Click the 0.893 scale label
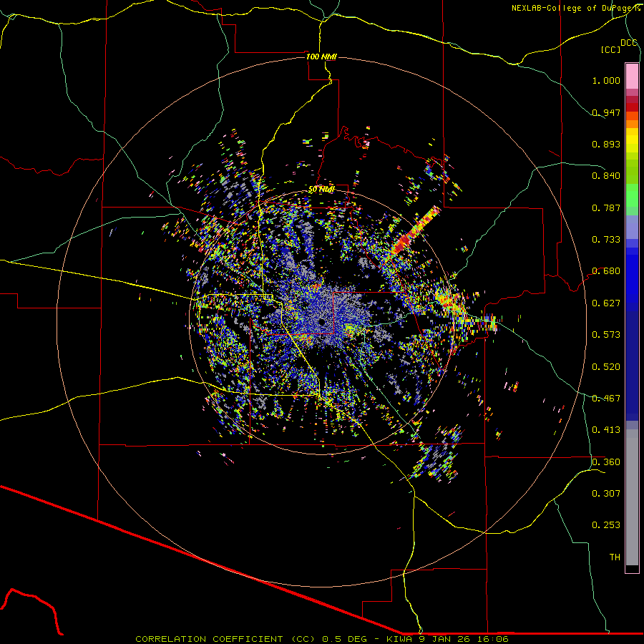The width and height of the screenshot is (644, 644). tap(606, 144)
